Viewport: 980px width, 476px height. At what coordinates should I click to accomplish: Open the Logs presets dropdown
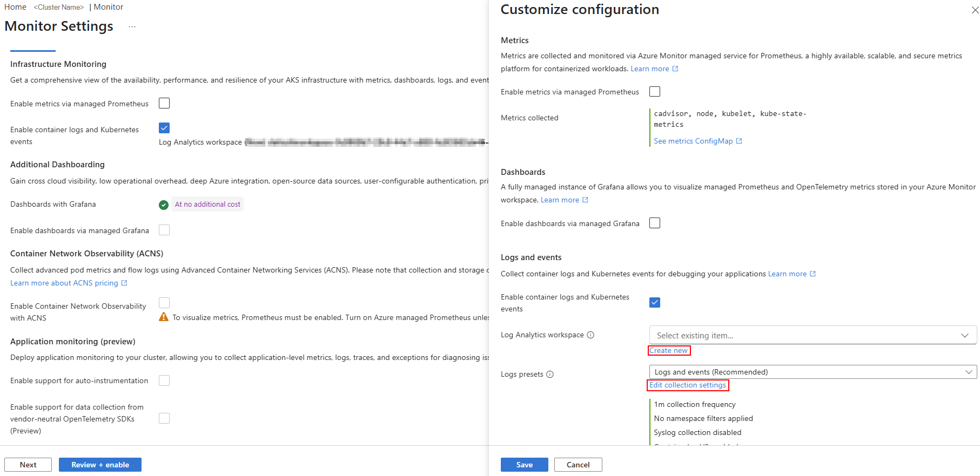813,372
